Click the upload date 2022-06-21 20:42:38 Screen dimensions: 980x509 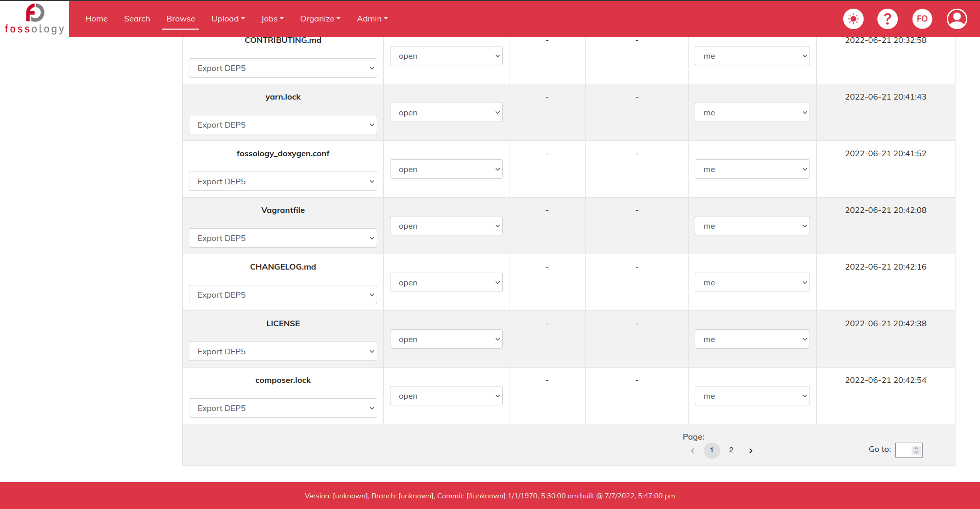point(886,324)
